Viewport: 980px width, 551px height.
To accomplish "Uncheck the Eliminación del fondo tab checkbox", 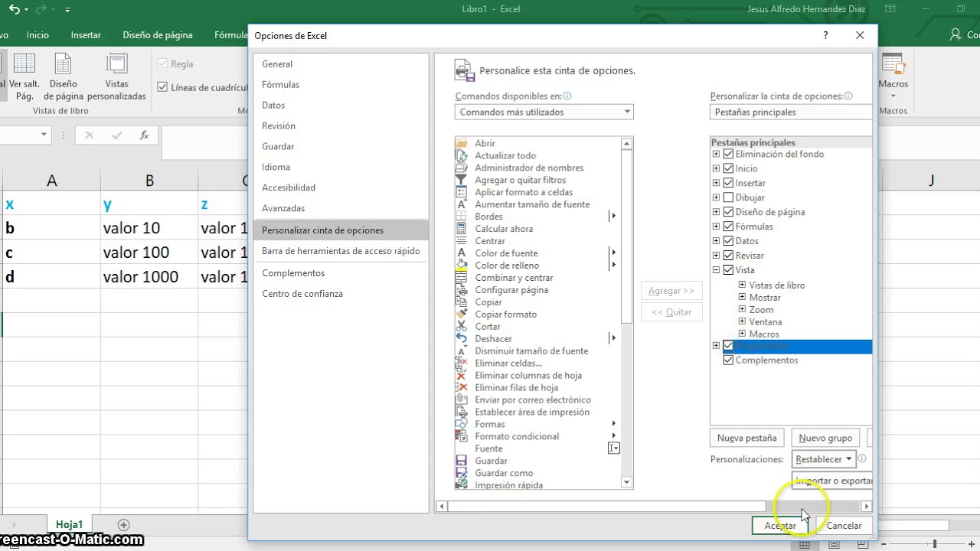I will pos(728,154).
